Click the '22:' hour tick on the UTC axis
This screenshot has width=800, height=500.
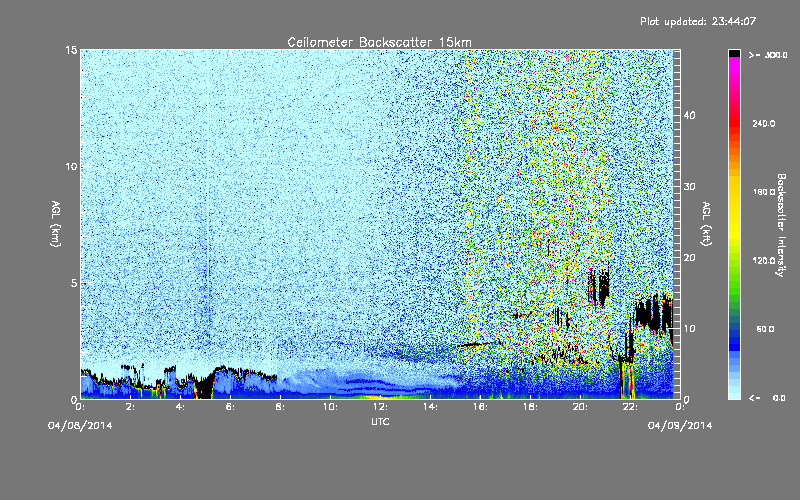630,407
